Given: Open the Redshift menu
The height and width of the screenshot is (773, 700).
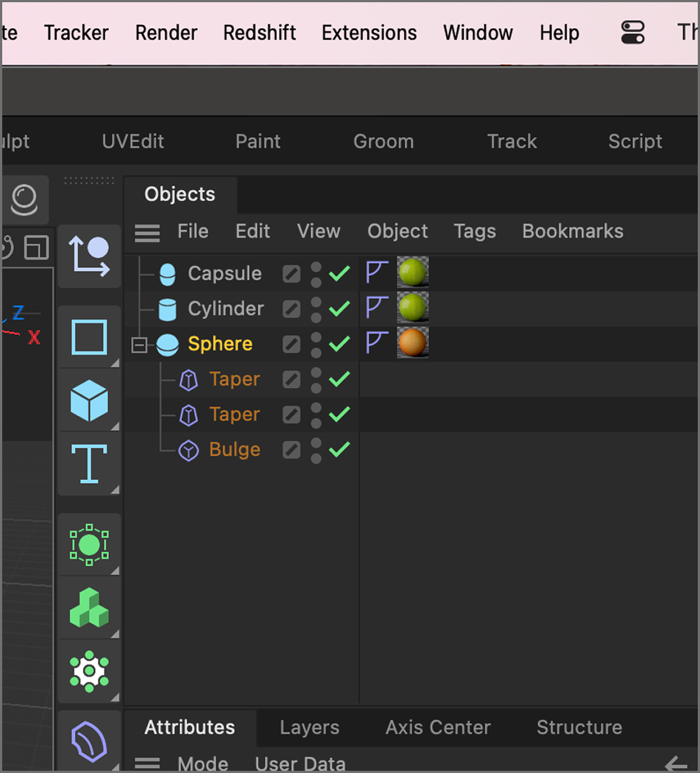Looking at the screenshot, I should click(x=259, y=33).
